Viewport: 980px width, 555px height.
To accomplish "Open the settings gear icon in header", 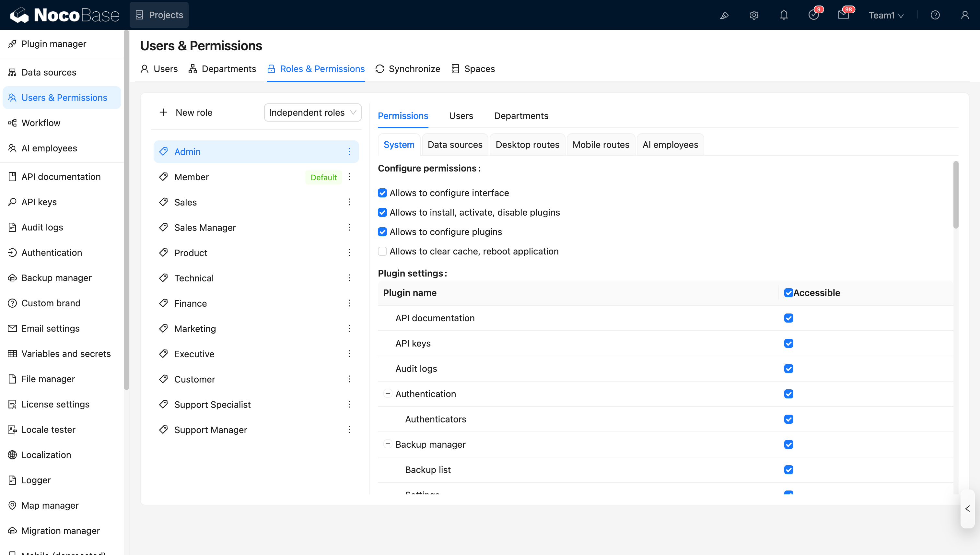I will click(754, 15).
